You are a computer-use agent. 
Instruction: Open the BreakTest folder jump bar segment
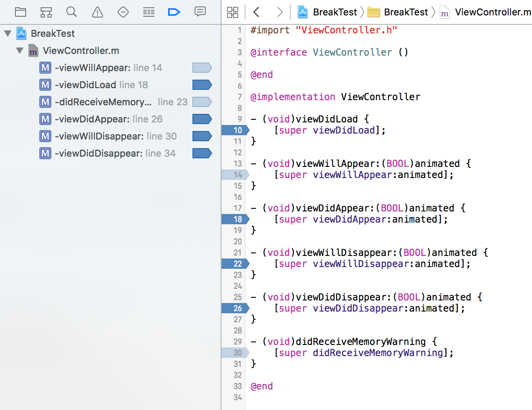(x=398, y=12)
